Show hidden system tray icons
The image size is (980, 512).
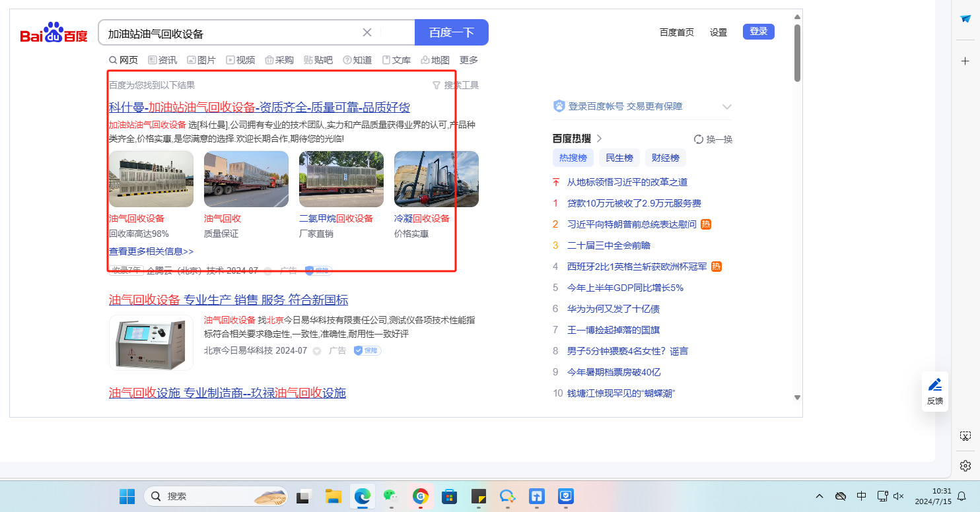(x=820, y=496)
